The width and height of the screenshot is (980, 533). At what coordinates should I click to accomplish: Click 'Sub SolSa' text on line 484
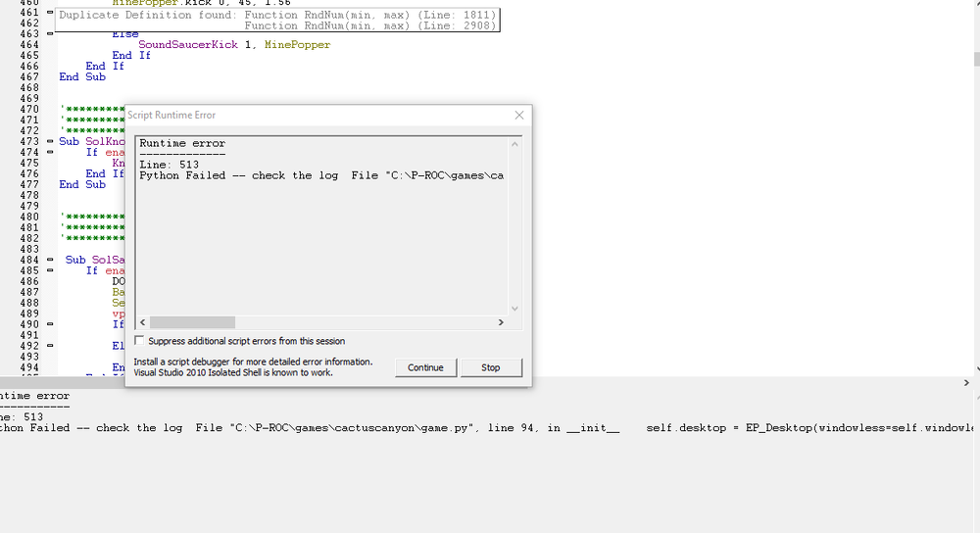(95, 260)
